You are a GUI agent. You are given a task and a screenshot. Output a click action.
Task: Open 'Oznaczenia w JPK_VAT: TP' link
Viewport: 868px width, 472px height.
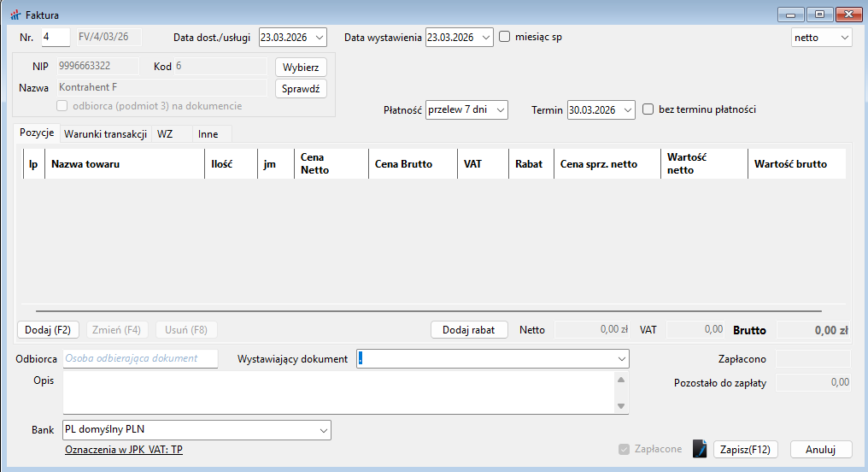point(124,449)
